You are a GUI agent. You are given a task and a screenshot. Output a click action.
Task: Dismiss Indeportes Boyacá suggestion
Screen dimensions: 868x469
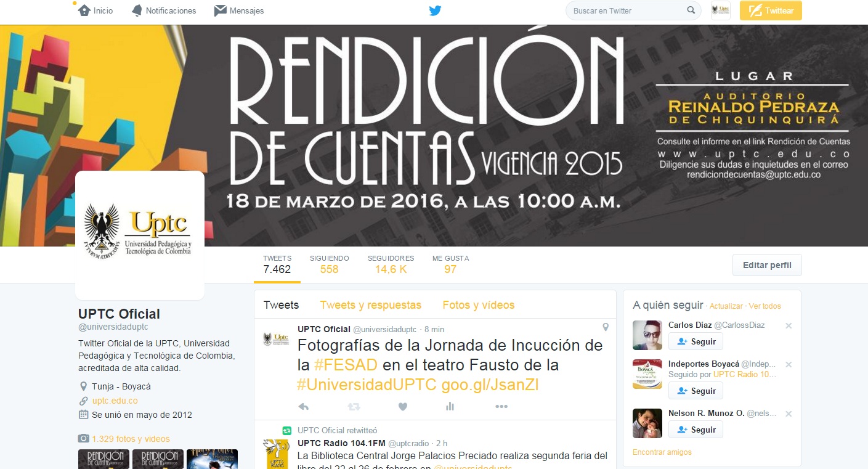point(789,364)
